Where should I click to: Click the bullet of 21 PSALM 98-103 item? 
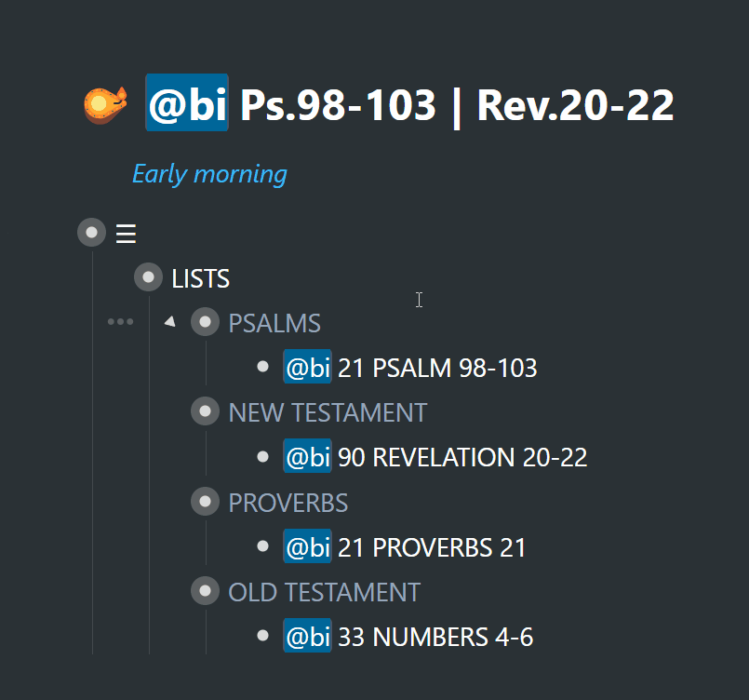(x=262, y=367)
